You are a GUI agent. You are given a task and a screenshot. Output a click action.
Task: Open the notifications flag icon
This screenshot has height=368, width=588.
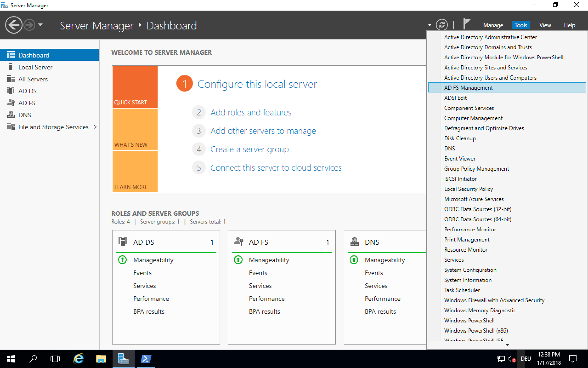pyautogui.click(x=466, y=24)
